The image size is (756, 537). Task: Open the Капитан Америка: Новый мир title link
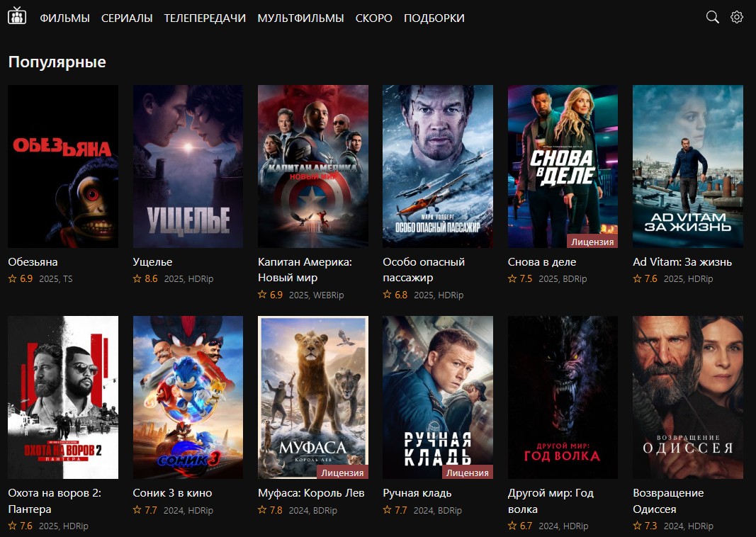pos(305,270)
